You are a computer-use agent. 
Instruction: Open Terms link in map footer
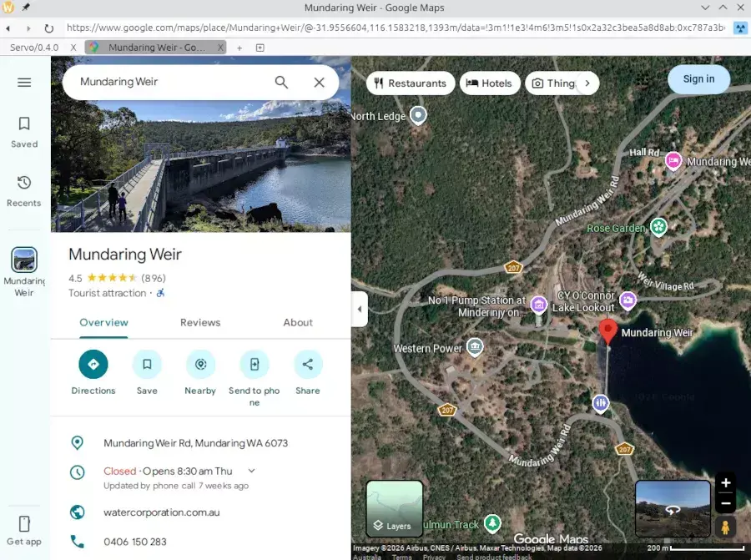click(402, 557)
